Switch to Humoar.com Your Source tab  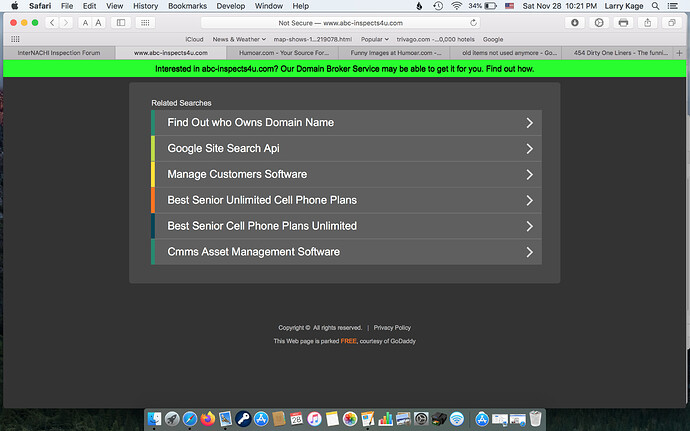[284, 53]
